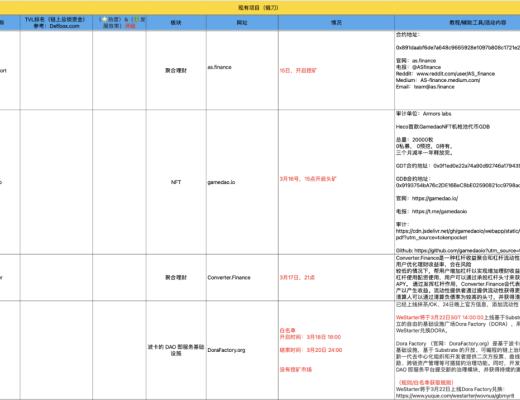The height and width of the screenshot is (400, 520).
Task: Click the yellow merged title bar cell
Action: click(x=259, y=7)
